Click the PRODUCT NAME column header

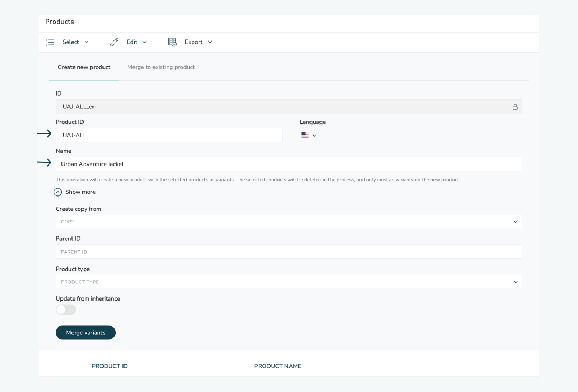[277, 366]
